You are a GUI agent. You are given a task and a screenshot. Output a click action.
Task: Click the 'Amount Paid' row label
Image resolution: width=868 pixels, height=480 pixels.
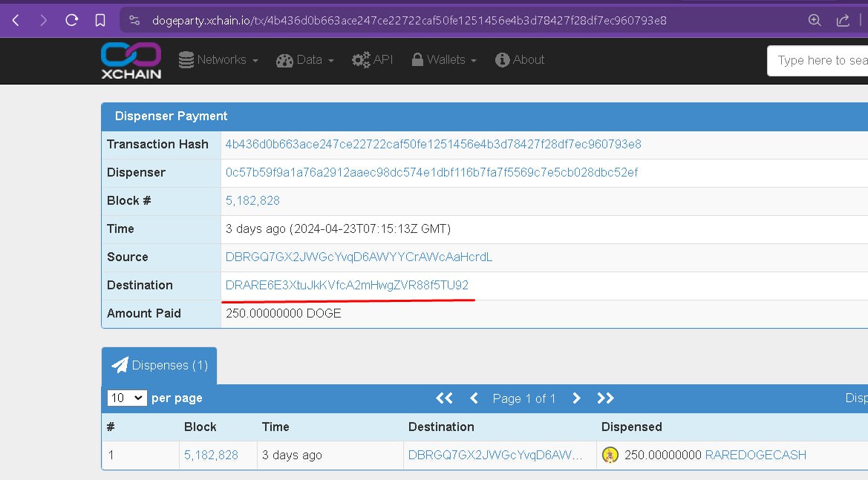[144, 314]
